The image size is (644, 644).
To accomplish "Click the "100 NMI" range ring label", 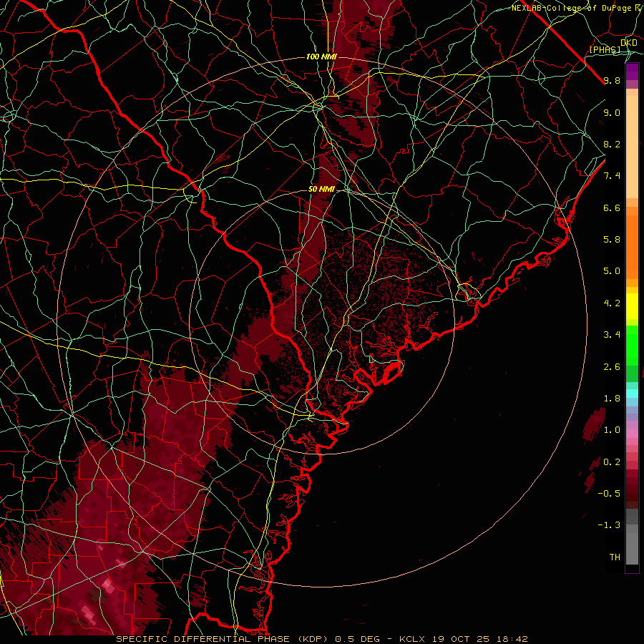I will (x=321, y=57).
